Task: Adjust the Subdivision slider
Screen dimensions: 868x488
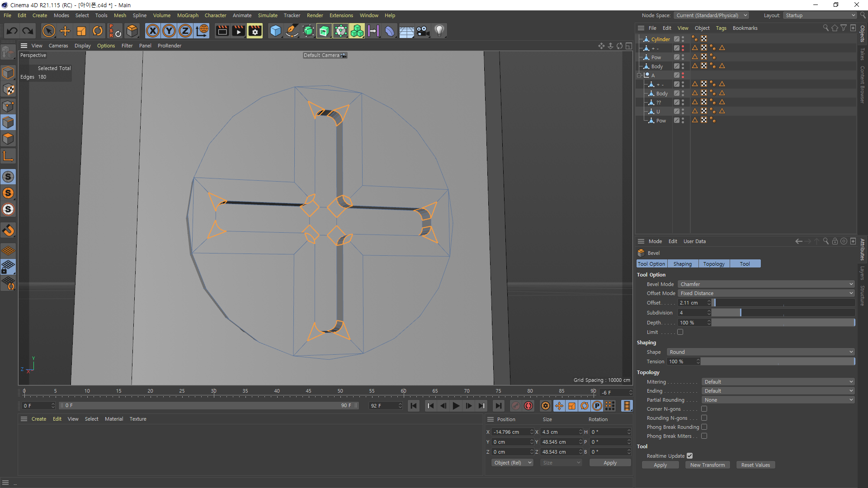Action: 740,313
